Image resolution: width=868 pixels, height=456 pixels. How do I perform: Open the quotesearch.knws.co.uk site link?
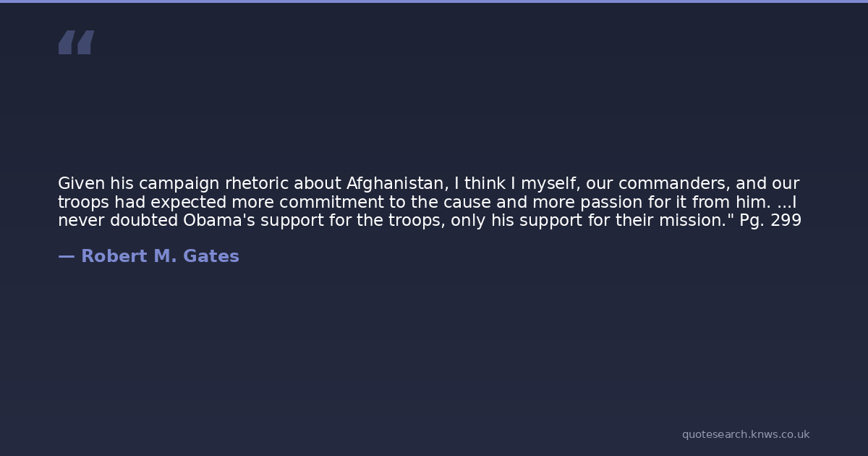click(745, 434)
